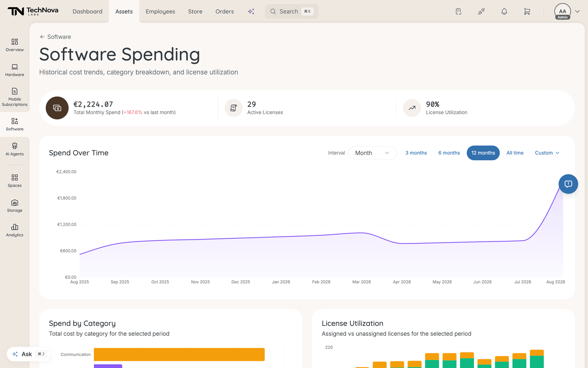The width and height of the screenshot is (588, 368).
Task: Switch to the Dashboard tab
Action: [x=87, y=11]
